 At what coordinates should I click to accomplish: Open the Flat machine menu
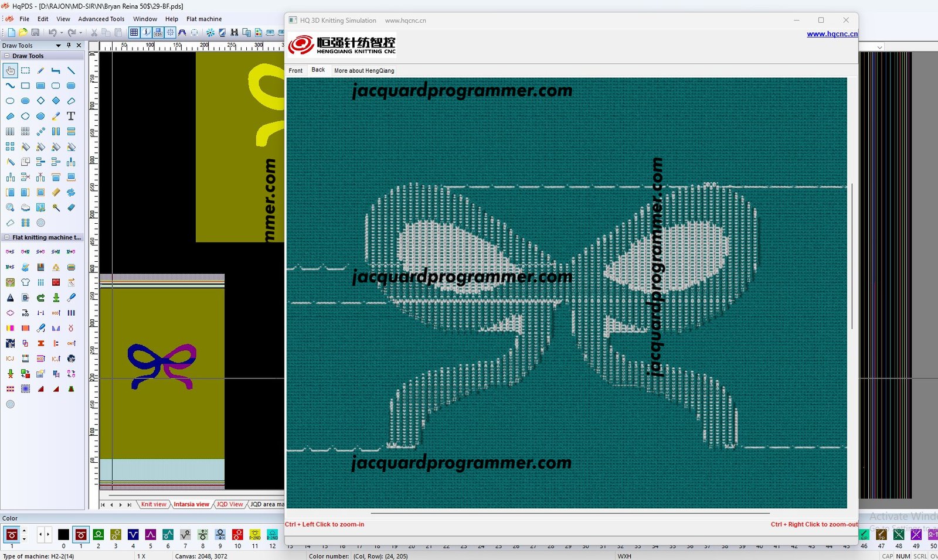(x=204, y=19)
